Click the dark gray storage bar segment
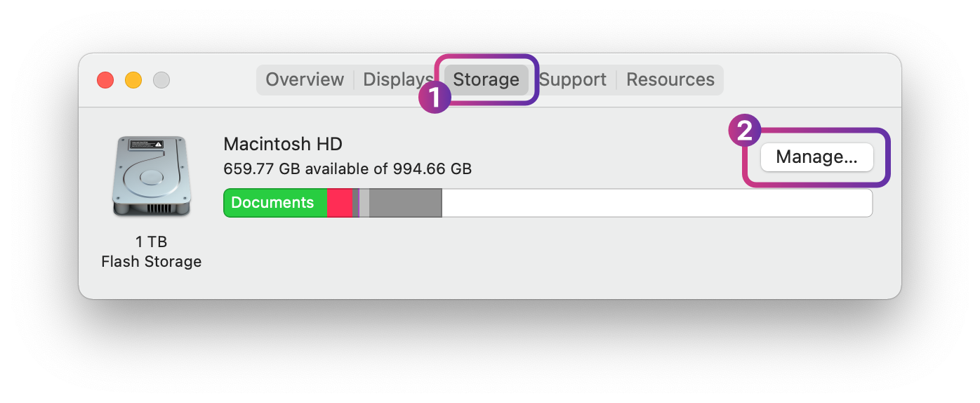This screenshot has width=980, height=403. click(405, 203)
